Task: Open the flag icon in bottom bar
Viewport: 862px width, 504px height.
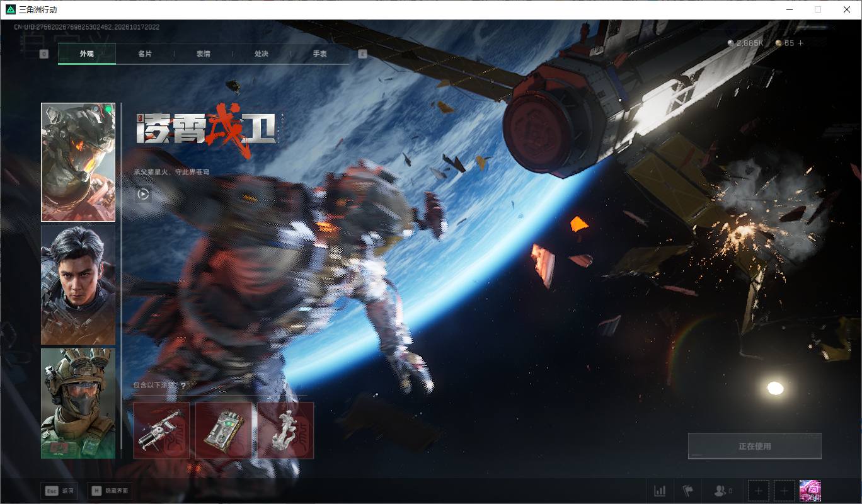Action: coord(687,491)
